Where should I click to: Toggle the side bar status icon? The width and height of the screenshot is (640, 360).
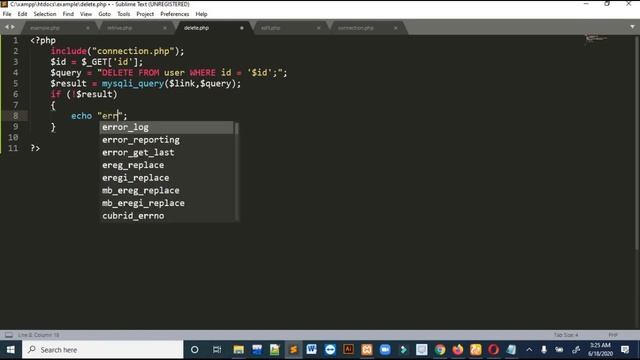(9, 335)
